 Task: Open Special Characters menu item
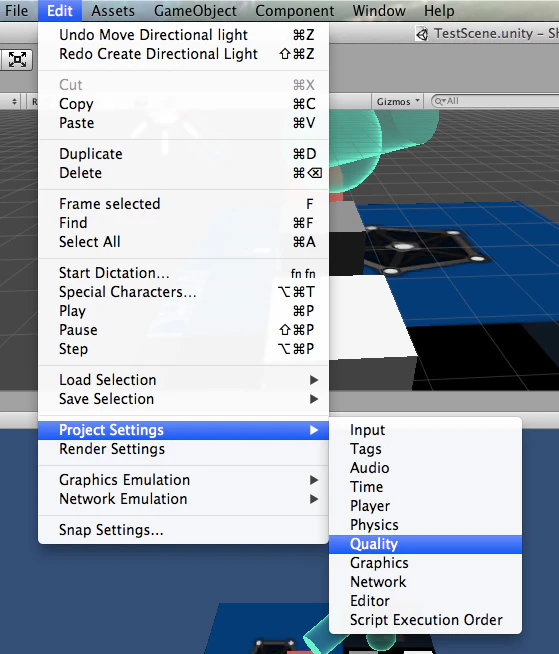184,292
